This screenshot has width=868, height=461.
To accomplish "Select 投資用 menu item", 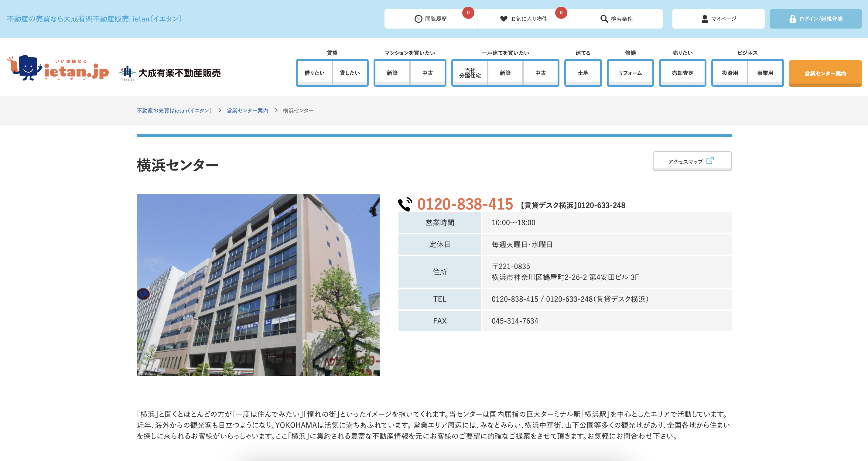I will (730, 73).
